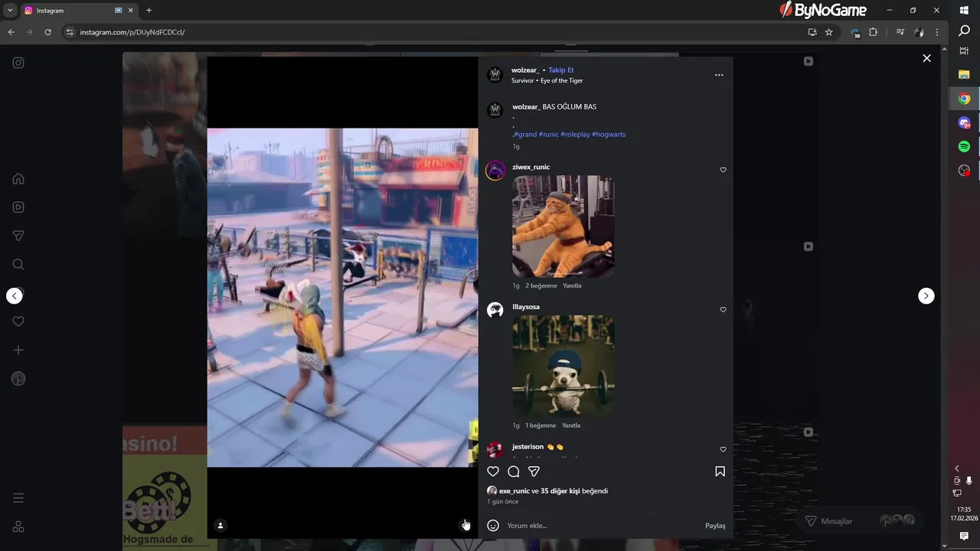Viewport: 980px width, 551px height.
Task: Open Spotify from Windows taskbar
Action: click(964, 146)
